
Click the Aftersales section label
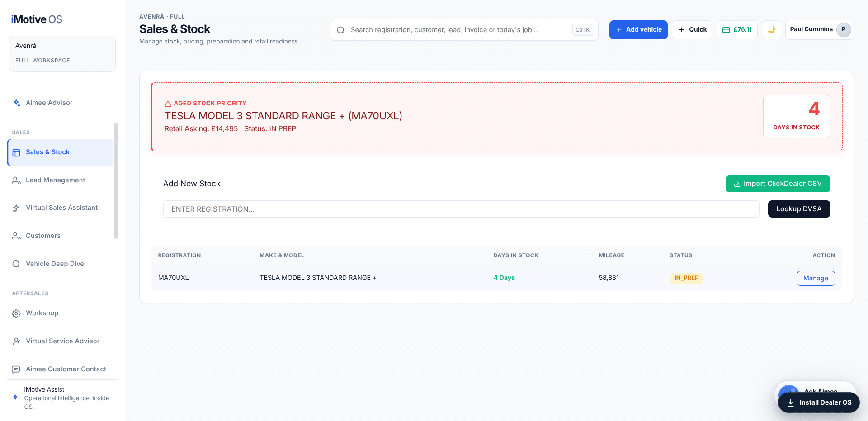click(30, 293)
